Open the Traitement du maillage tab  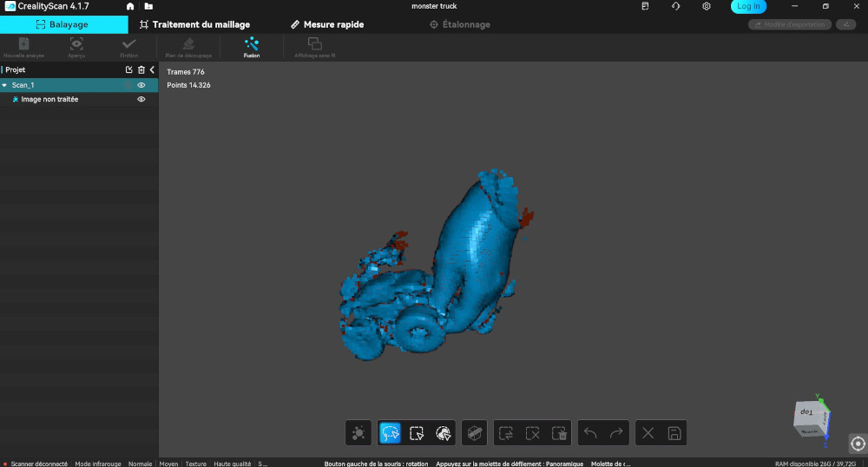194,24
